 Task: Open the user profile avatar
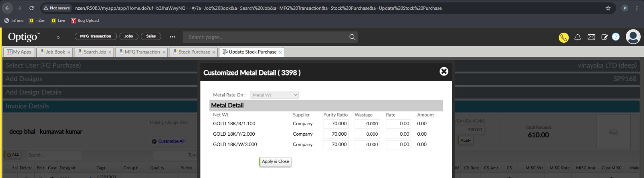pyautogui.click(x=633, y=37)
